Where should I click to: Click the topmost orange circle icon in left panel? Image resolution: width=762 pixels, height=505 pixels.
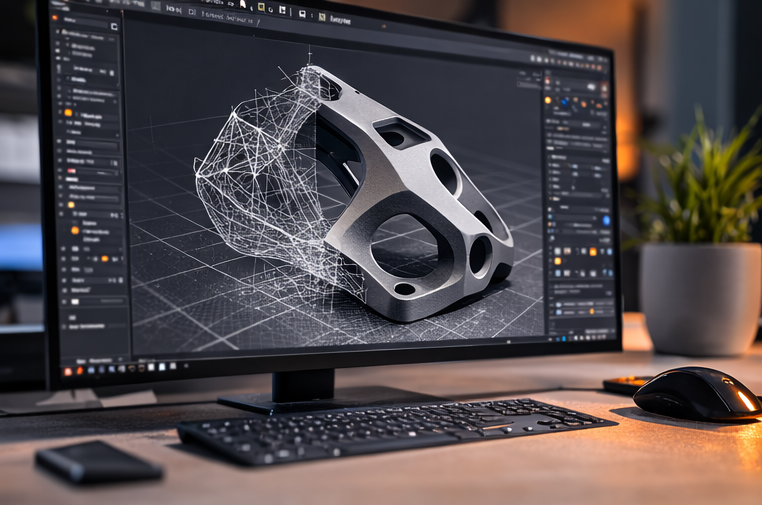[68, 113]
